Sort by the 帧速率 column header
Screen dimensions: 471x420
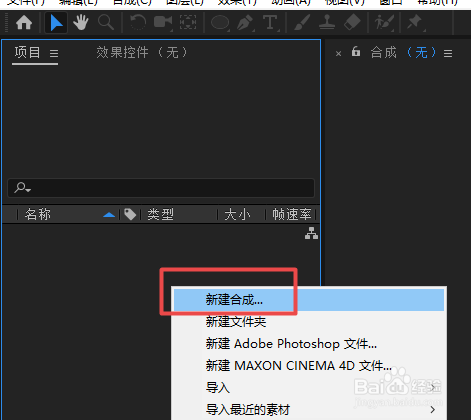pyautogui.click(x=292, y=214)
